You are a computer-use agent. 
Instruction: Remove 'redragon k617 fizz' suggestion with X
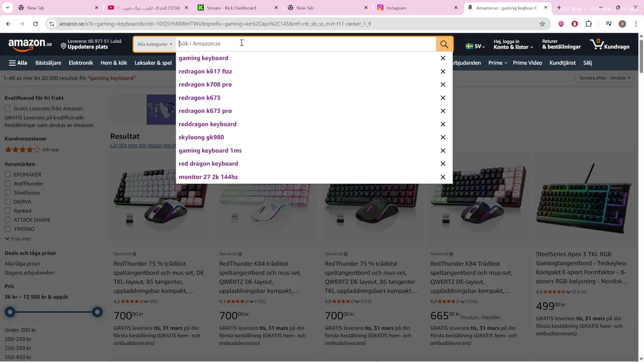coord(443,71)
